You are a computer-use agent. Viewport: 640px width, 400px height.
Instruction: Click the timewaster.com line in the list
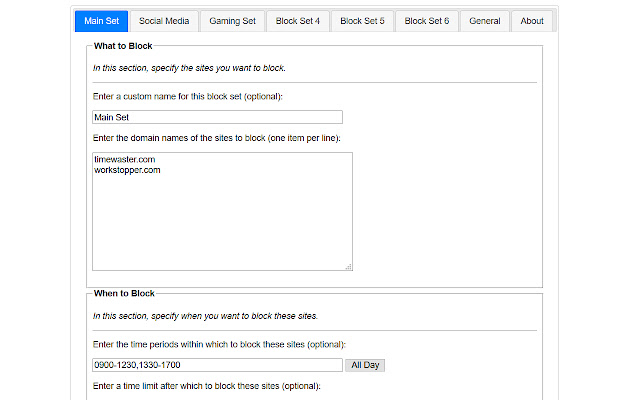[x=125, y=159]
